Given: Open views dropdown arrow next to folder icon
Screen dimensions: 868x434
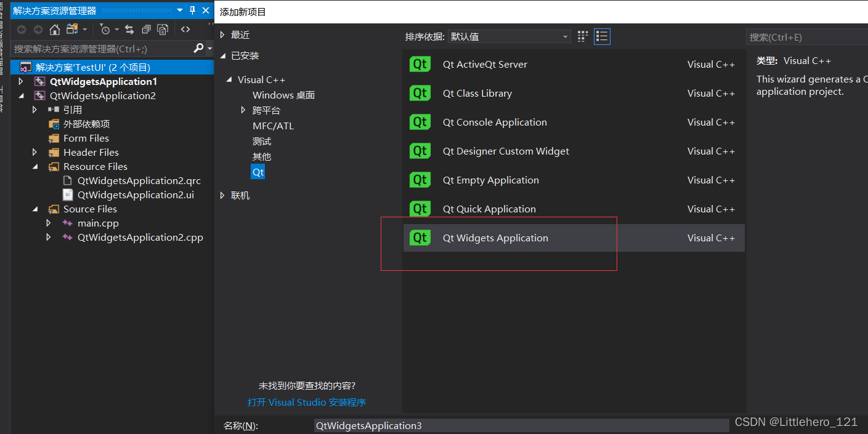Looking at the screenshot, I should click(85, 30).
